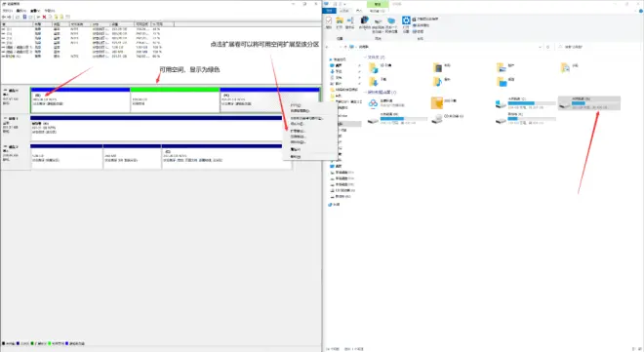Select the highlighted Local Disk (D:) drive

(x=589, y=103)
